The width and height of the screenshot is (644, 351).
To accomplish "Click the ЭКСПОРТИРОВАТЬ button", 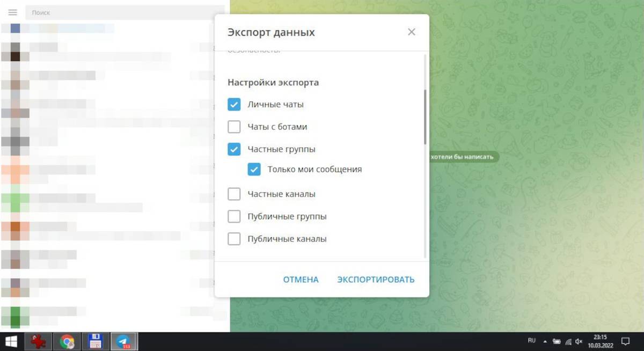I will [376, 280].
